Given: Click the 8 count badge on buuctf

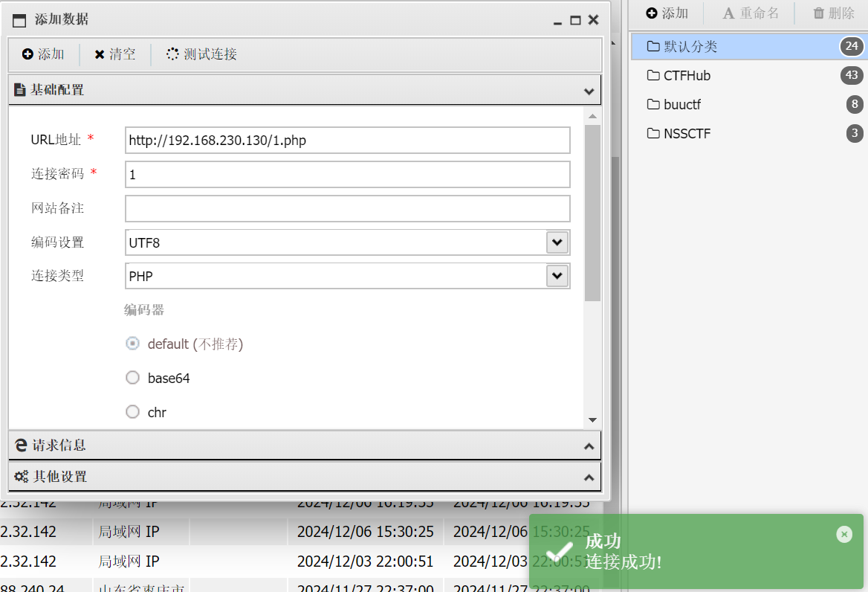Looking at the screenshot, I should 855,104.
